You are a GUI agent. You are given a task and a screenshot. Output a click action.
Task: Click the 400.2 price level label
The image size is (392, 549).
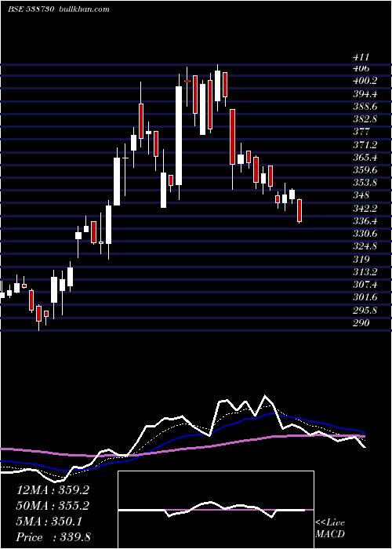(x=365, y=81)
